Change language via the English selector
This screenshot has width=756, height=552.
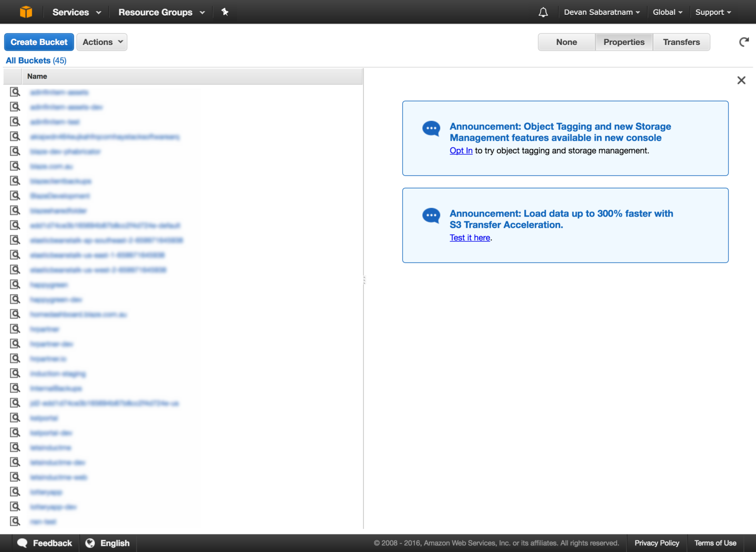click(108, 543)
